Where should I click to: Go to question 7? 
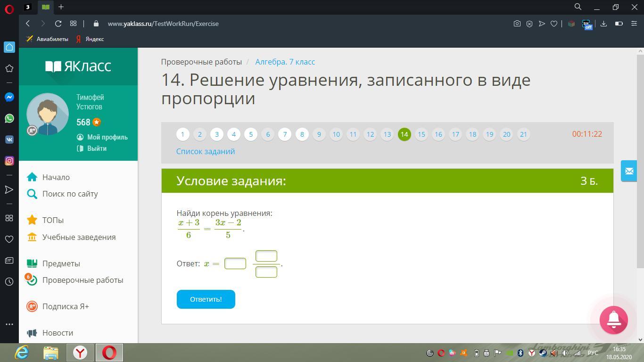[x=285, y=134]
